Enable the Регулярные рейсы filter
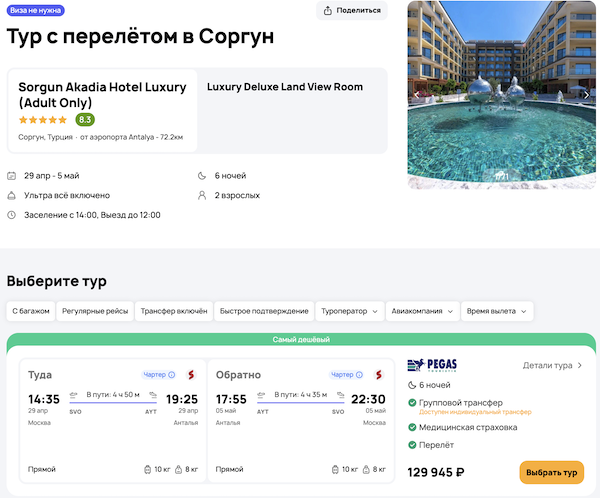Viewport: 600px width, 498px height. (95, 311)
